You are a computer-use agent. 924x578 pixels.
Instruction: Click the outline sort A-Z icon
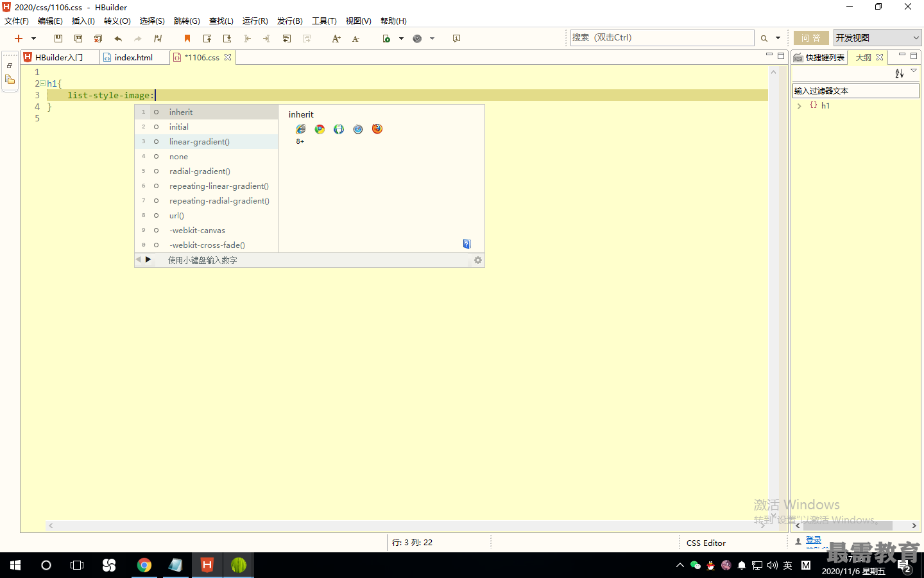point(899,73)
